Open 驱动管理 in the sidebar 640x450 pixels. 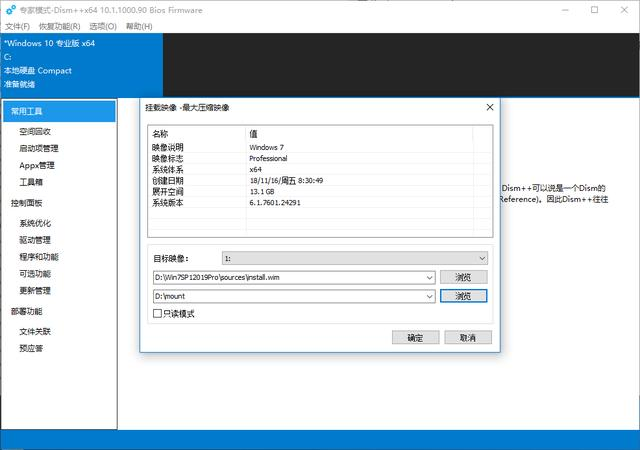pyautogui.click(x=35, y=240)
